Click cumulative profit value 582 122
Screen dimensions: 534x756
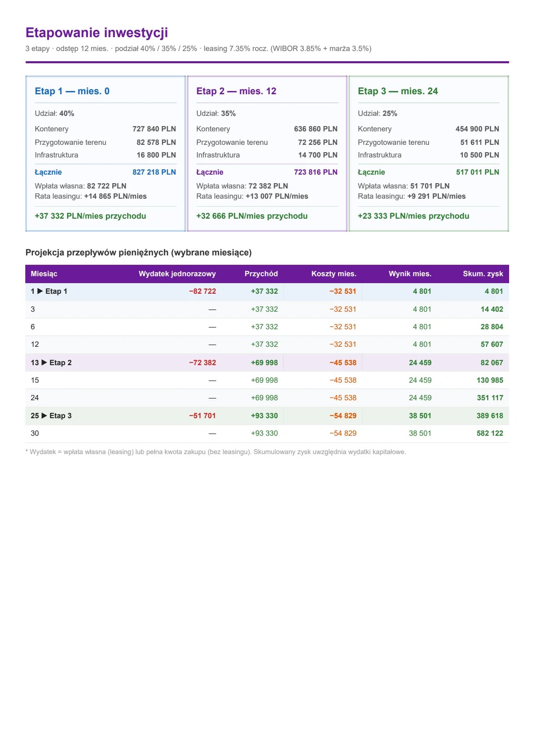pyautogui.click(x=490, y=433)
